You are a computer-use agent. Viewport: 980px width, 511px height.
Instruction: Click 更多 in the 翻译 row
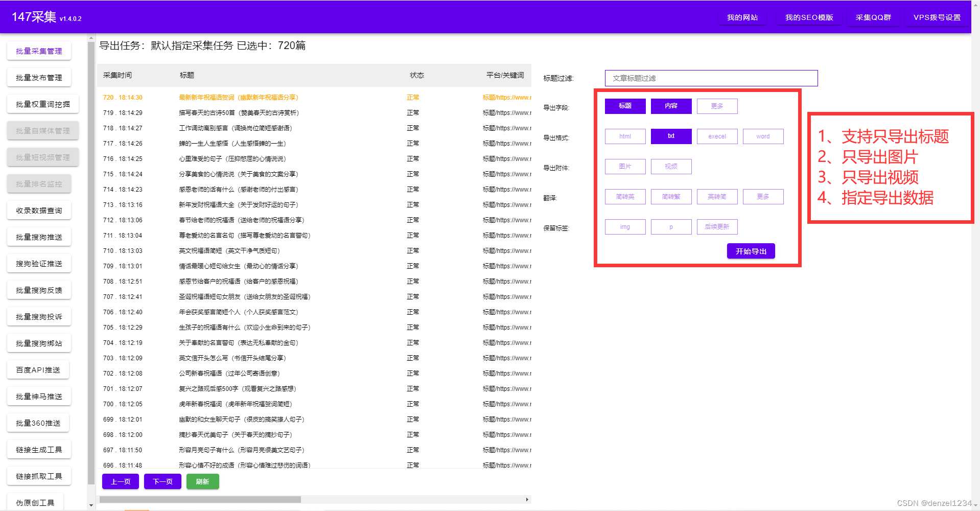pos(763,197)
